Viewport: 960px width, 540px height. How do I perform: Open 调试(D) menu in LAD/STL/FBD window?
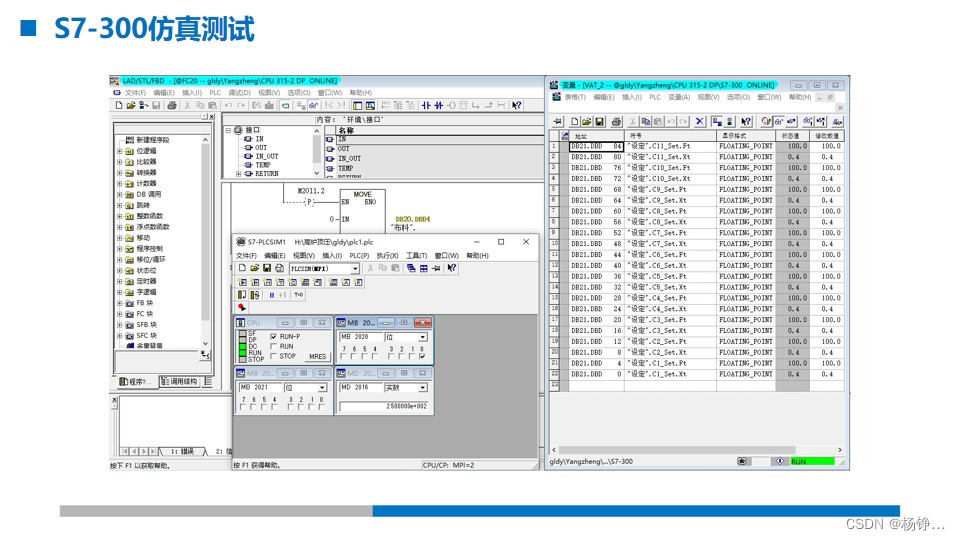239,93
